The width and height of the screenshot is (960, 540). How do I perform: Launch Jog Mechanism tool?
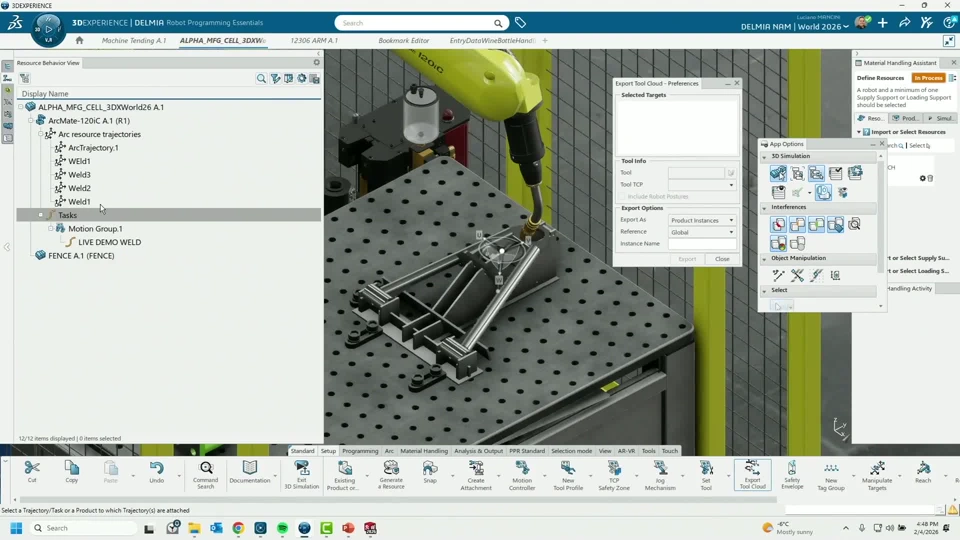point(660,476)
